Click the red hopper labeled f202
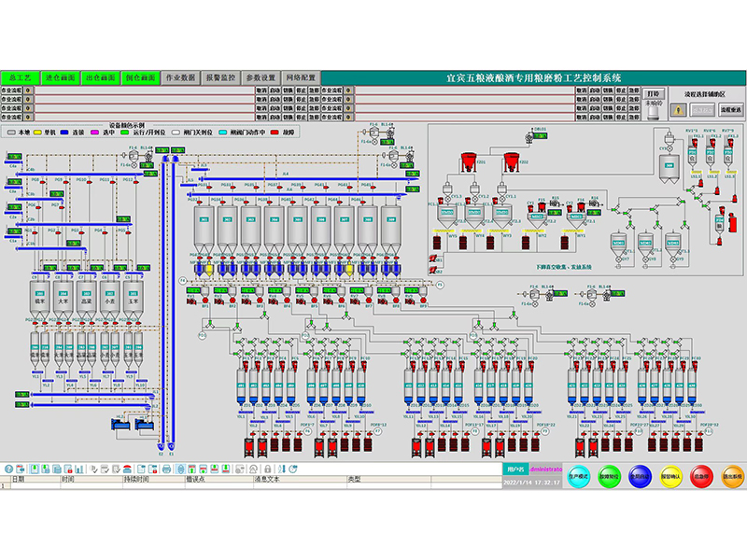Viewport: 747px width, 560px height. [511, 162]
